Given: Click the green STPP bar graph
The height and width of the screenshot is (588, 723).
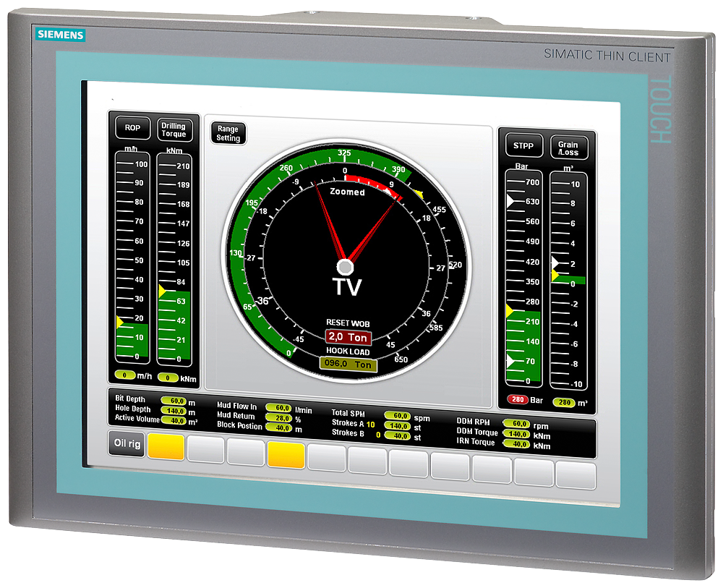Looking at the screenshot, I should [x=523, y=346].
